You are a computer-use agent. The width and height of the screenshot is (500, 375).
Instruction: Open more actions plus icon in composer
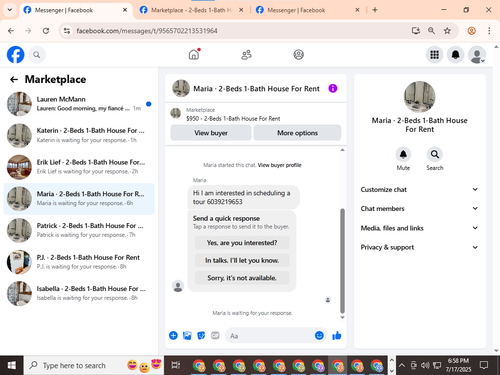pyautogui.click(x=173, y=335)
